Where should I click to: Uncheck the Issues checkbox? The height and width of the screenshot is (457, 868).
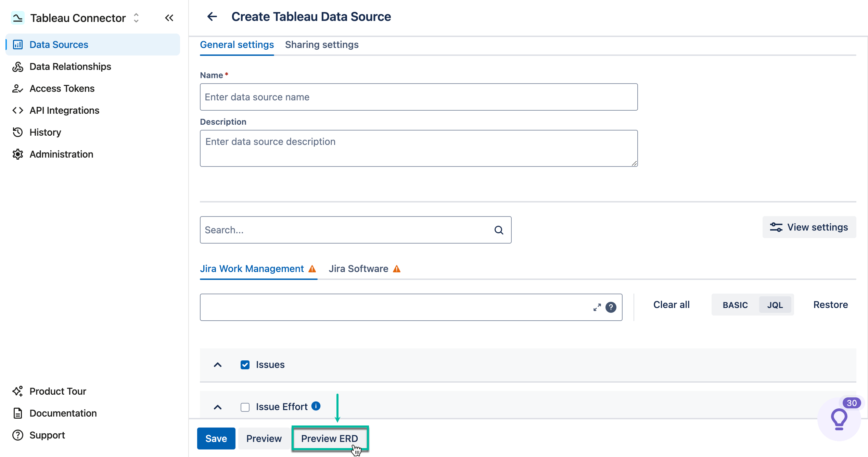(x=245, y=365)
